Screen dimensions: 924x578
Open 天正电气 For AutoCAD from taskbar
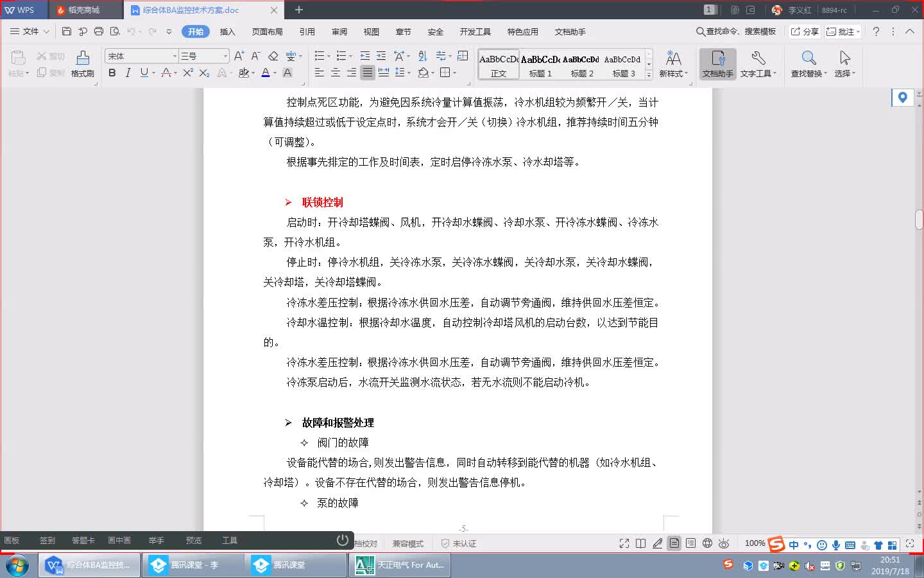coord(400,565)
